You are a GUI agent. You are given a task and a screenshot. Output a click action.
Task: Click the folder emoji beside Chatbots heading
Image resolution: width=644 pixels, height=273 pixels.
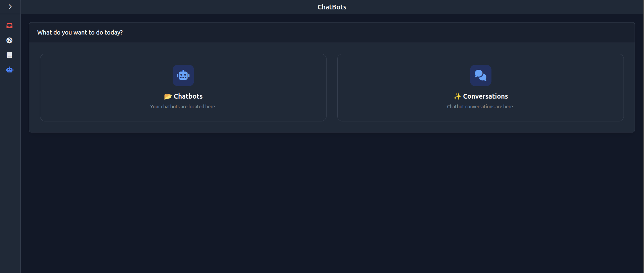click(x=168, y=96)
